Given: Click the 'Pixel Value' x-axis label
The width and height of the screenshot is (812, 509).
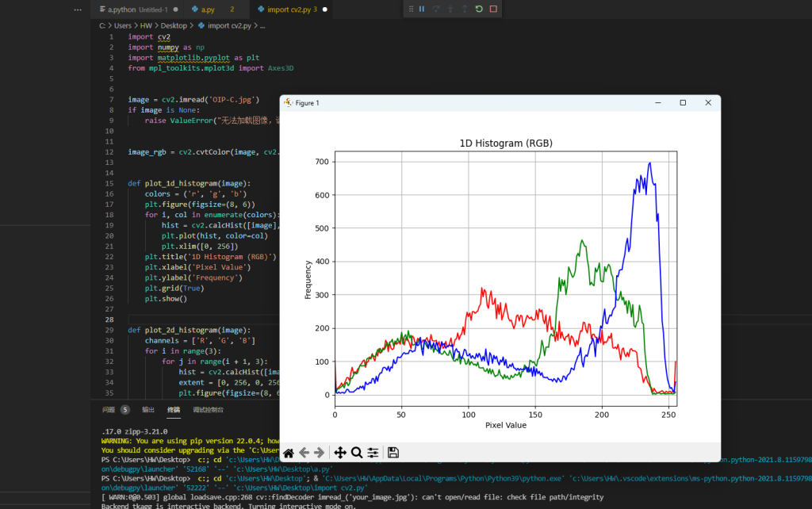Looking at the screenshot, I should pyautogui.click(x=506, y=425).
